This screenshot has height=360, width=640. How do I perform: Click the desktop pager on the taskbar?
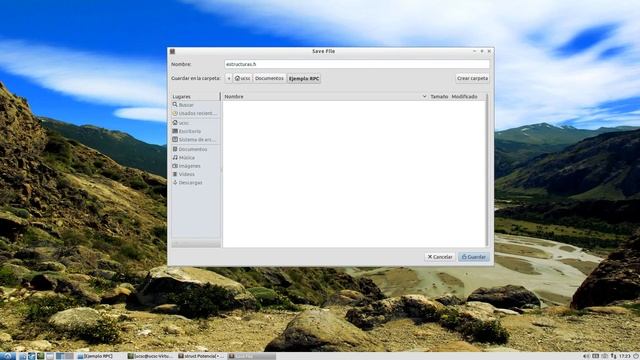64,356
